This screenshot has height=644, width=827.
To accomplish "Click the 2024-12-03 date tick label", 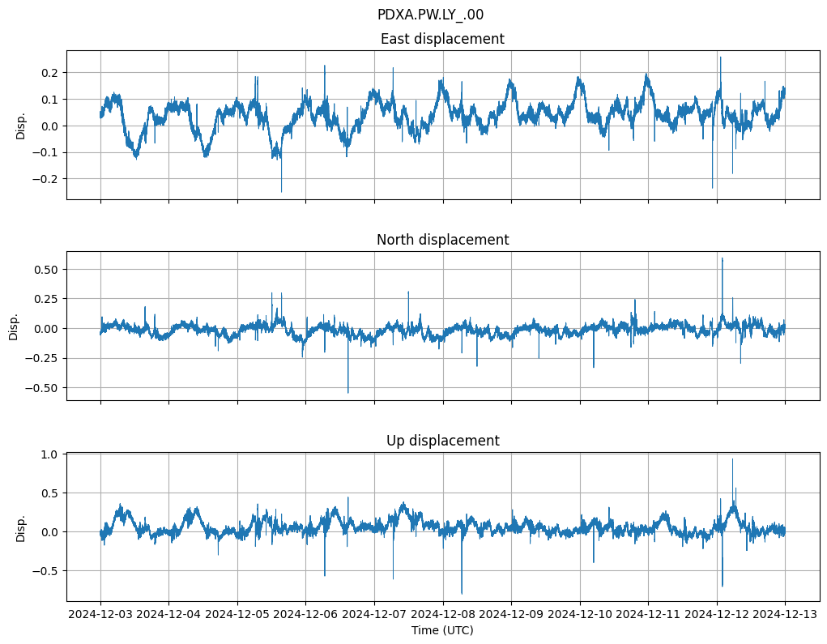I will pos(100,614).
